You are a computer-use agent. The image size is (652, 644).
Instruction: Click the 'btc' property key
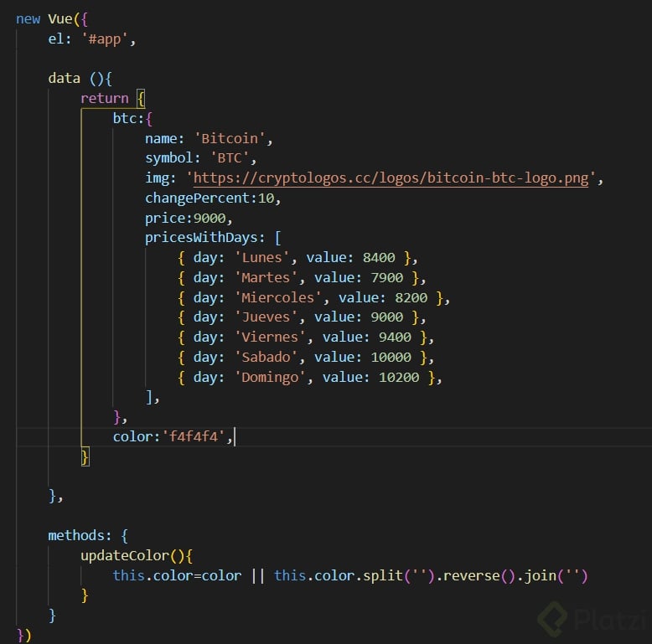125,118
